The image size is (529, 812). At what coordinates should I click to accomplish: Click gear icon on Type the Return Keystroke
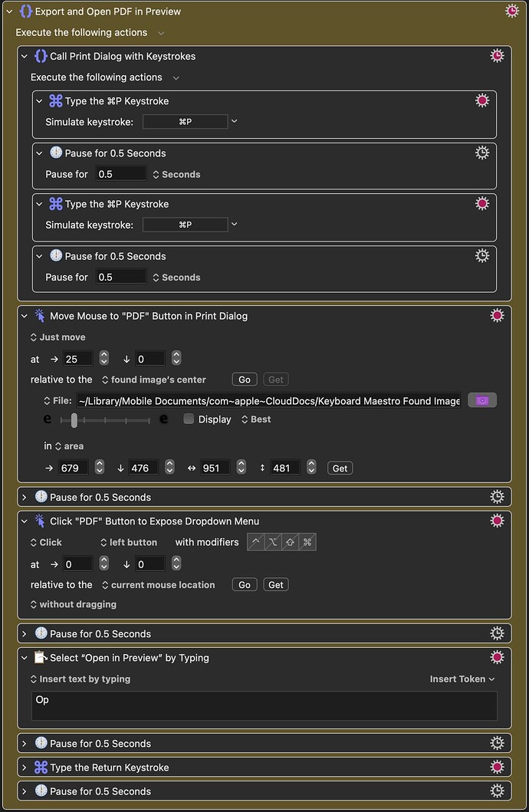click(497, 767)
